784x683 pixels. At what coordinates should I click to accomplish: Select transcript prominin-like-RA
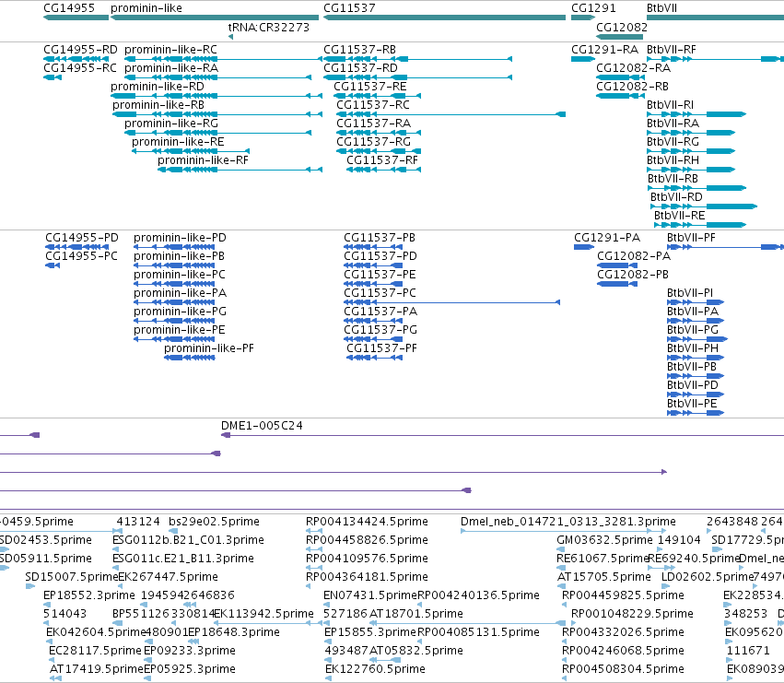tap(171, 68)
